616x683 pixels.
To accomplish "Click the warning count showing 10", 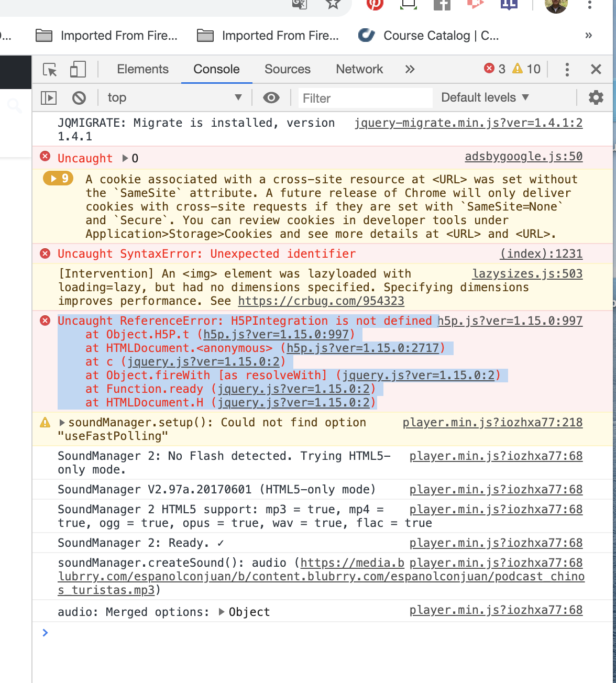I will 526,69.
